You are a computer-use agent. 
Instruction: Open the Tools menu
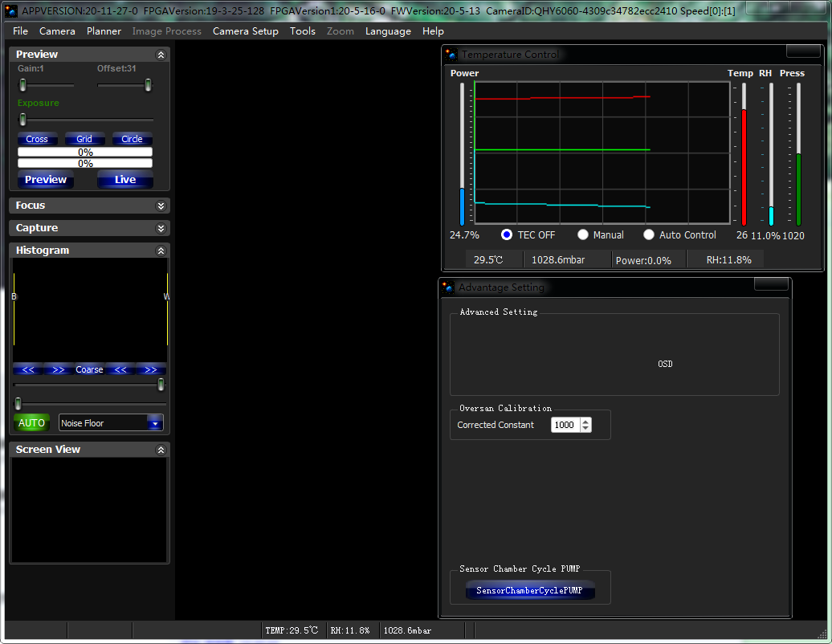click(303, 31)
